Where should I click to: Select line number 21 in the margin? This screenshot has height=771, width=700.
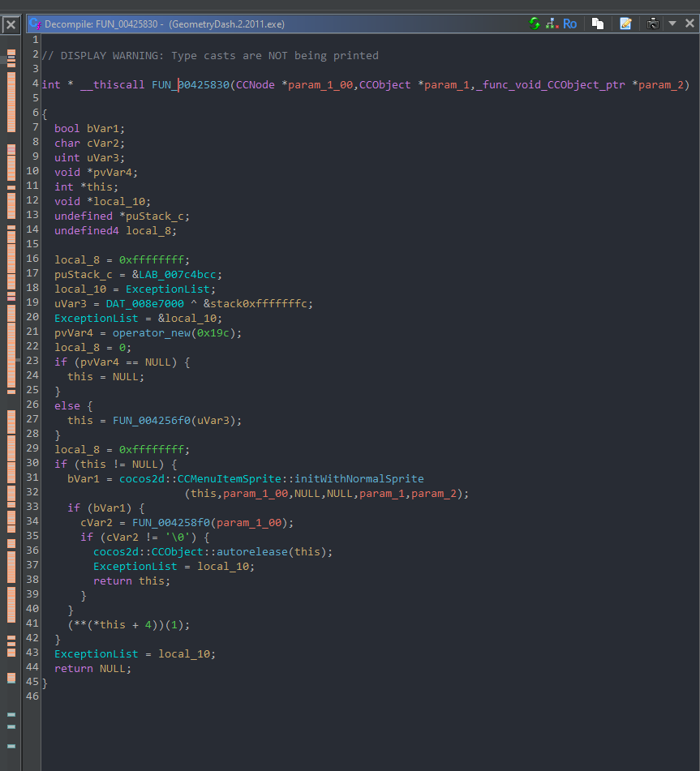coord(31,332)
